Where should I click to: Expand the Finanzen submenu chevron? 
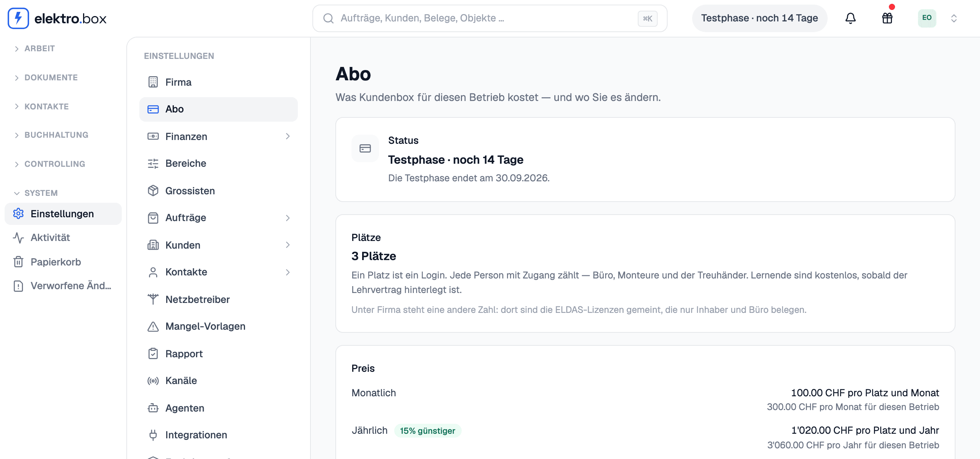(288, 136)
